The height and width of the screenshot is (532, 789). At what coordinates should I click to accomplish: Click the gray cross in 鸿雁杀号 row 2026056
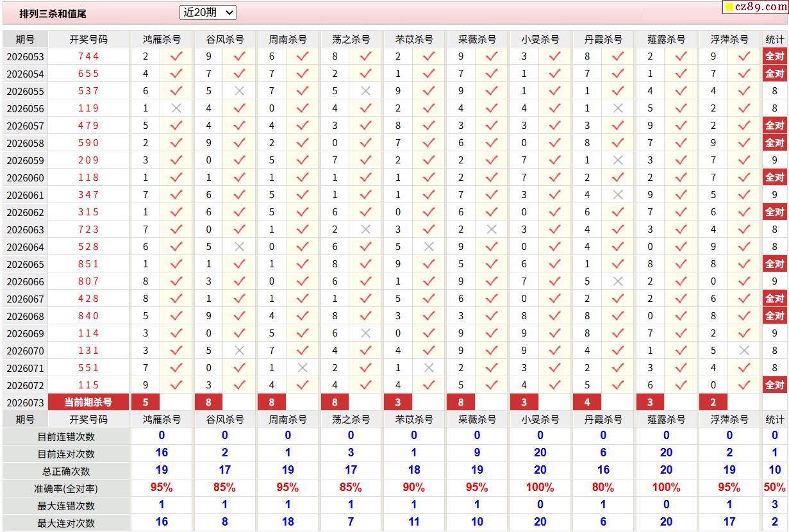tap(176, 108)
